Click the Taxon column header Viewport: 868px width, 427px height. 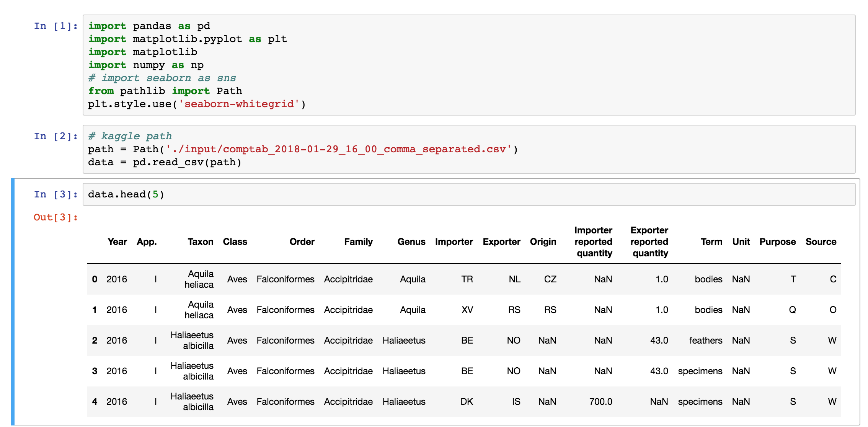[200, 242]
